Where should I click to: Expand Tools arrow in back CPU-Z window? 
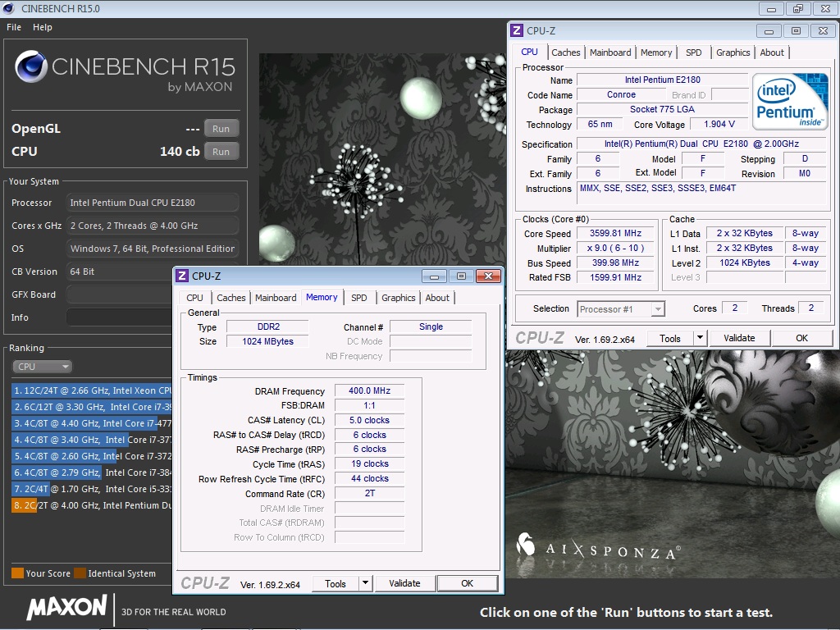click(x=700, y=338)
